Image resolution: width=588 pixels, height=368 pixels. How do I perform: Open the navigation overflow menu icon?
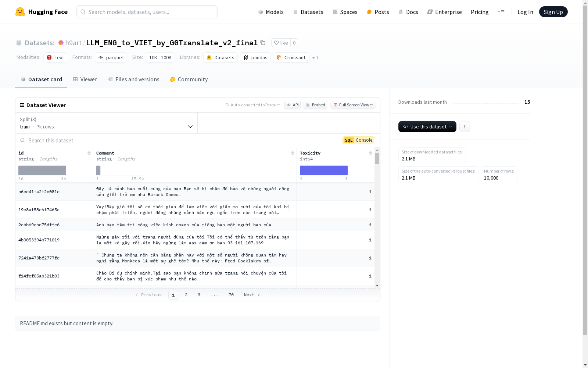click(x=501, y=12)
